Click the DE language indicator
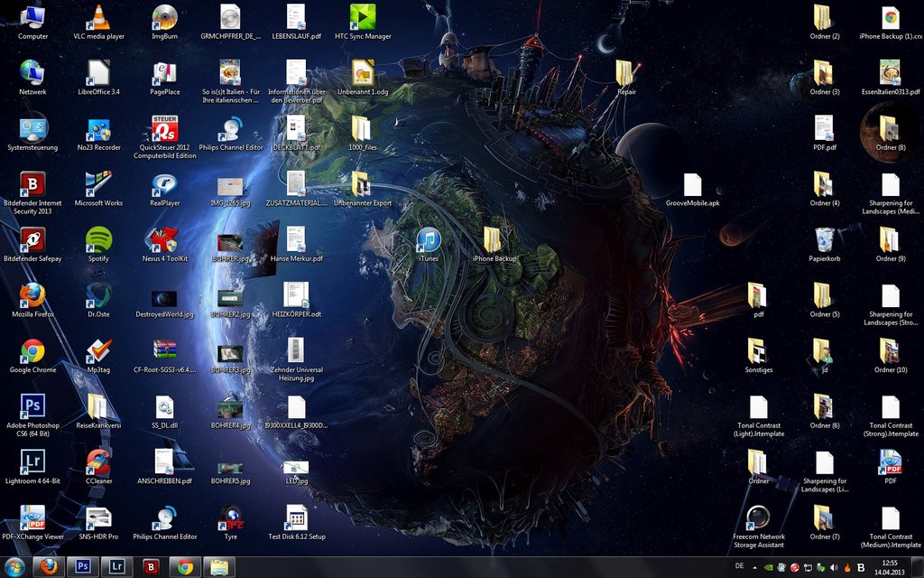Viewport: 924px width, 578px height. [740, 566]
